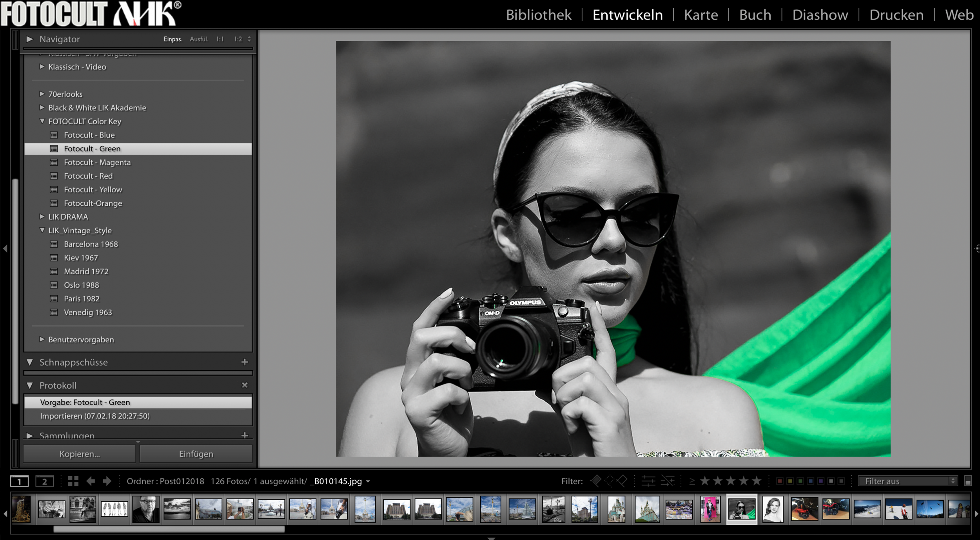Viewport: 980px width, 540px height.
Task: Collapse the FOTOCULT Color Key preset group
Action: coord(42,121)
